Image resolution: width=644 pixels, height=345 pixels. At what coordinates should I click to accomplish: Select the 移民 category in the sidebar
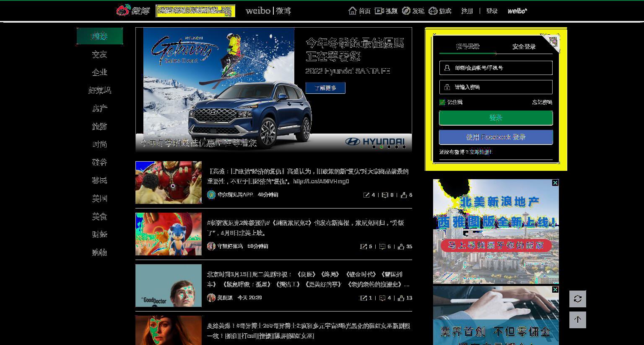point(100,180)
